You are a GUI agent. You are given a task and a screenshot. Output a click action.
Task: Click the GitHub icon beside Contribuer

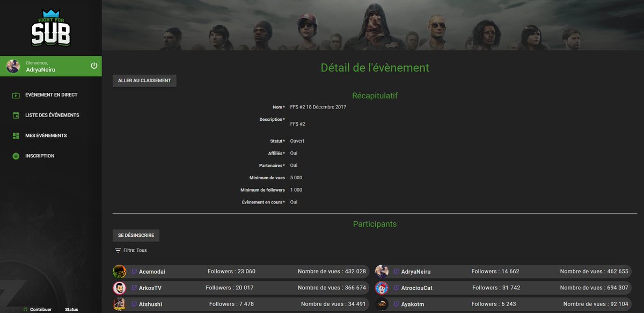(x=25, y=310)
